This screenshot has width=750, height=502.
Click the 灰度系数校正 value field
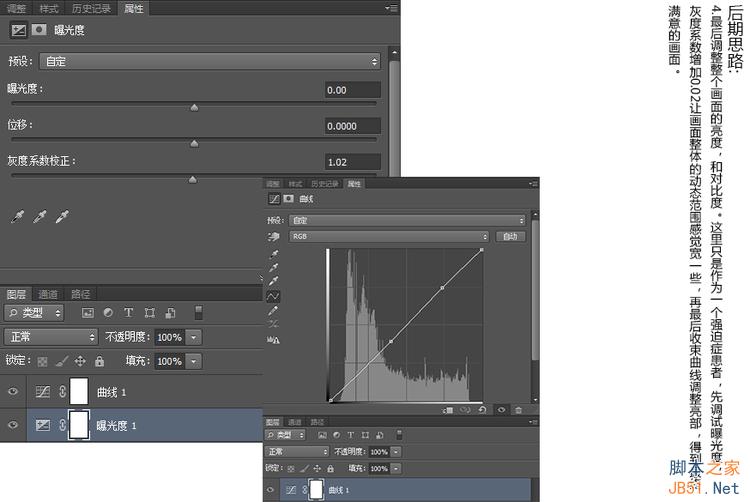pyautogui.click(x=353, y=162)
